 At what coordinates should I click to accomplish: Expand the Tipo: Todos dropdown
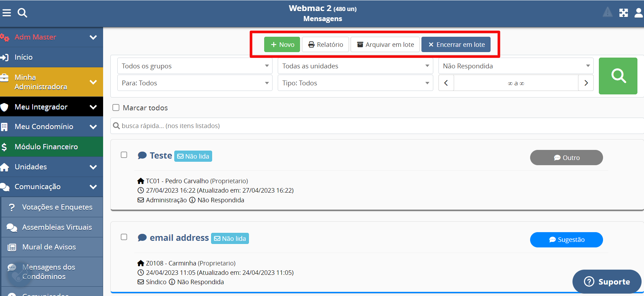tap(355, 83)
